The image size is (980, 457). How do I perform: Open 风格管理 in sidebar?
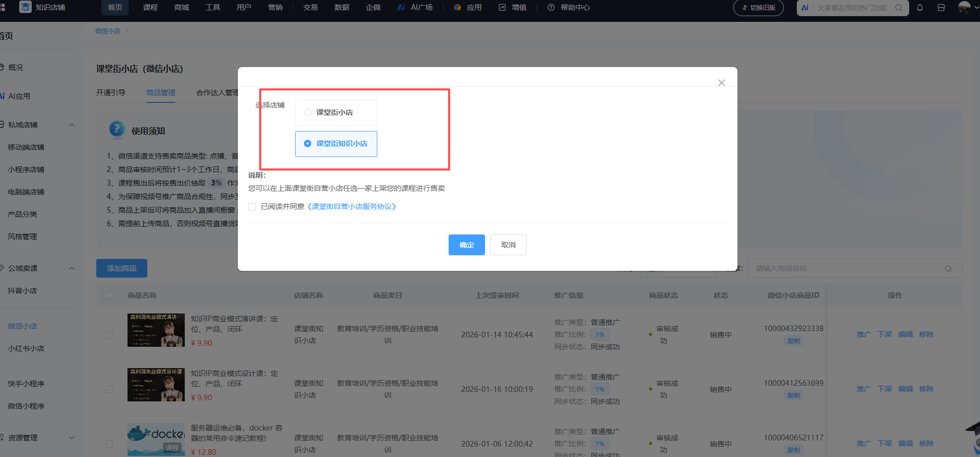(22, 237)
